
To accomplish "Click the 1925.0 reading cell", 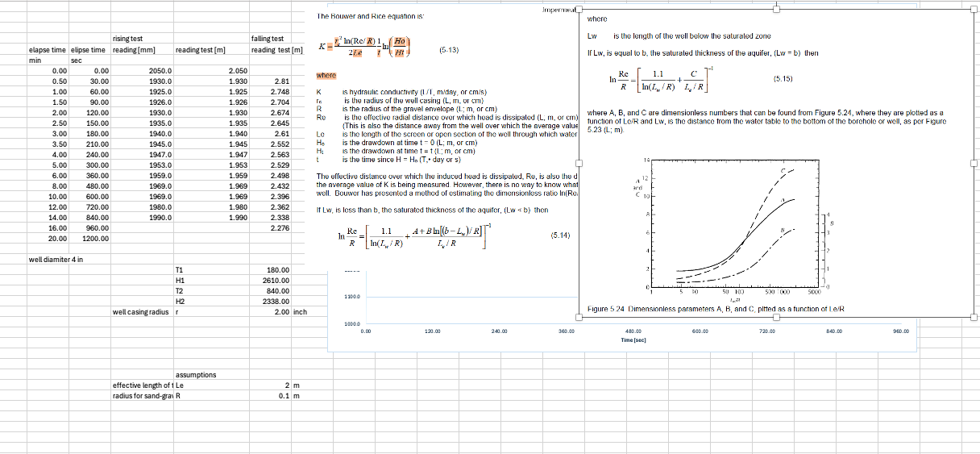I will (x=142, y=92).
